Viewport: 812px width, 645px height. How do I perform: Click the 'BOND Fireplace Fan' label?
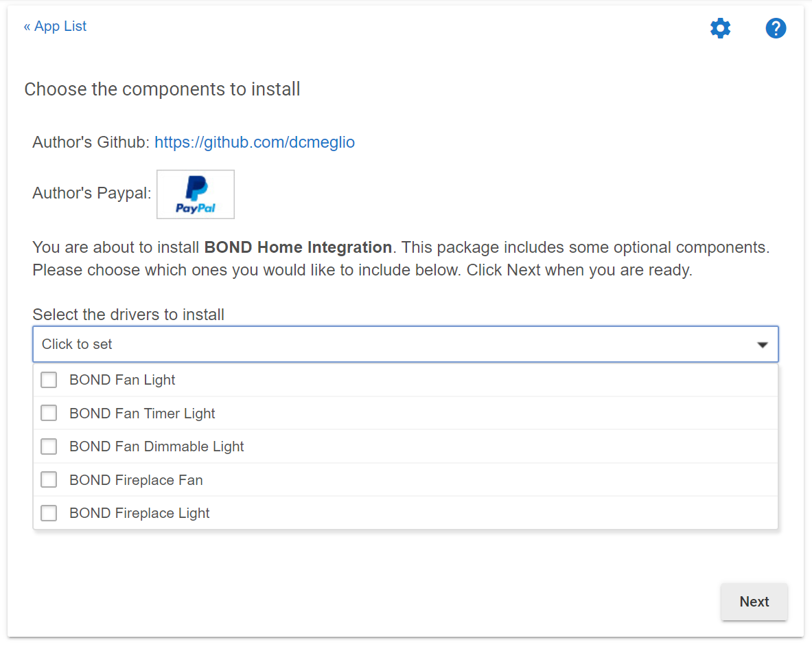pos(136,479)
